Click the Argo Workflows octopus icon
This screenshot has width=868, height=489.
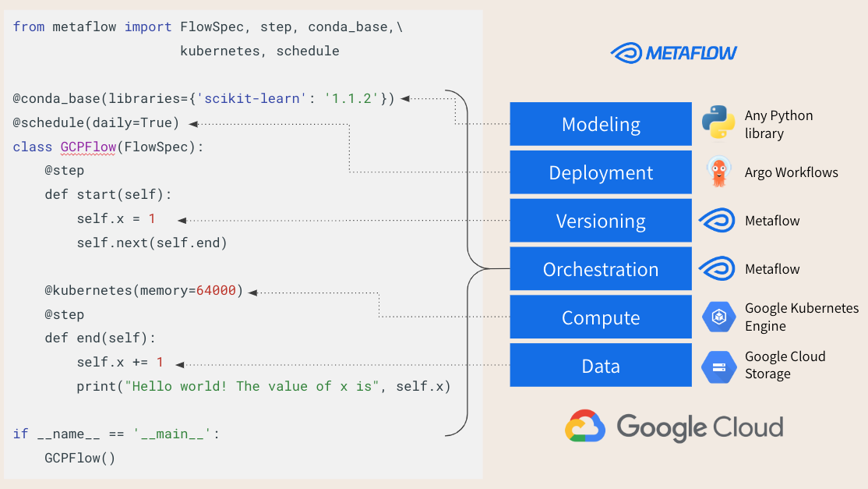pos(718,172)
